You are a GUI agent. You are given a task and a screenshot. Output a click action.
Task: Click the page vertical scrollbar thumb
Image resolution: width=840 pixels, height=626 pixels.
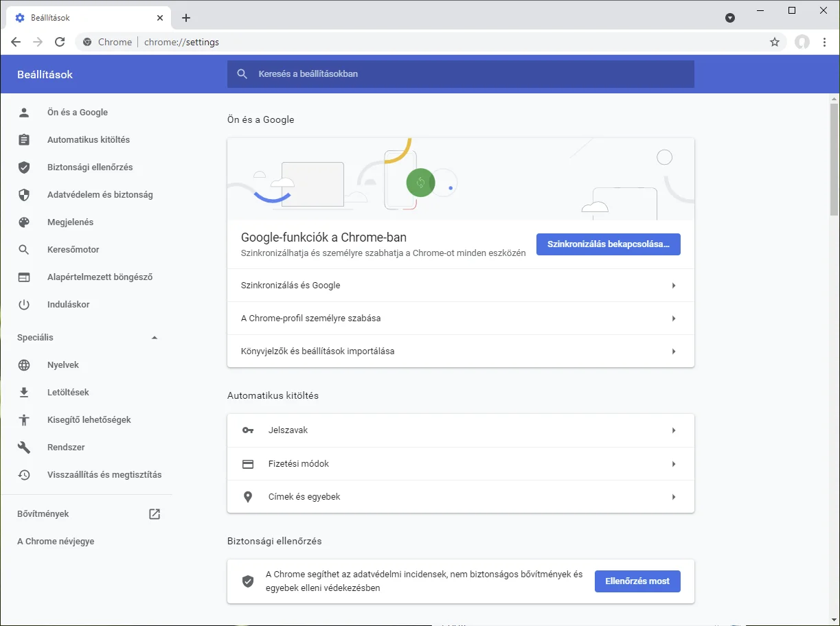(x=834, y=159)
